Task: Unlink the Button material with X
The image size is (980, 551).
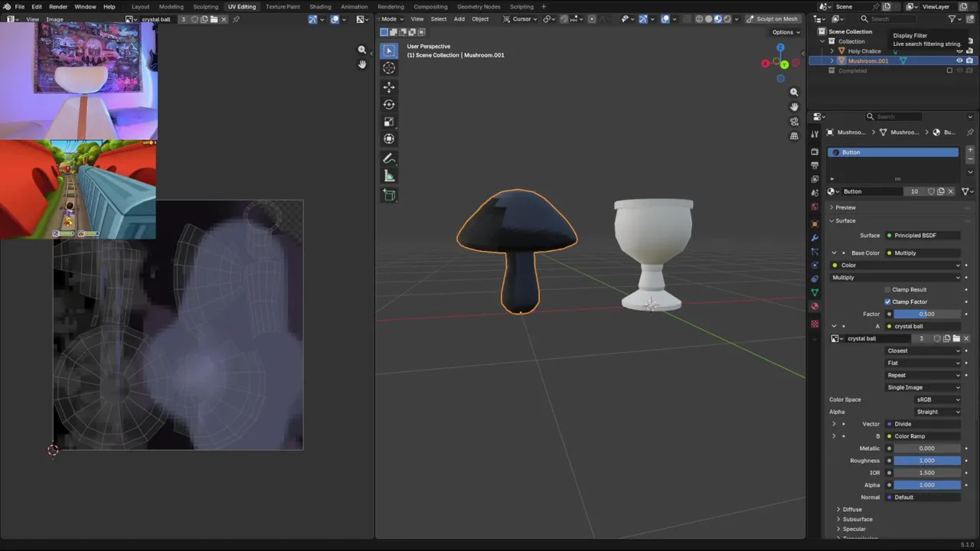Action: tap(951, 191)
